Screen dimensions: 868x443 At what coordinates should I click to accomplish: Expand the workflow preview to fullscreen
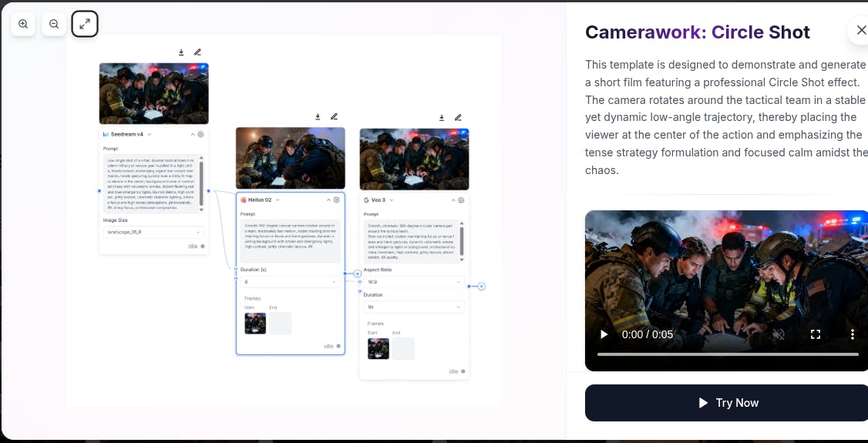pyautogui.click(x=85, y=24)
